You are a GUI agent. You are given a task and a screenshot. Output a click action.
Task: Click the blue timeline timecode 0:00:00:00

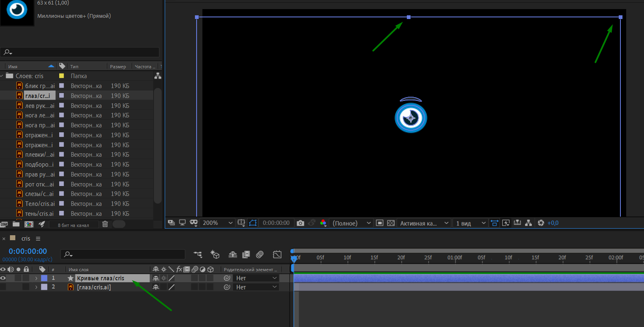pos(28,251)
